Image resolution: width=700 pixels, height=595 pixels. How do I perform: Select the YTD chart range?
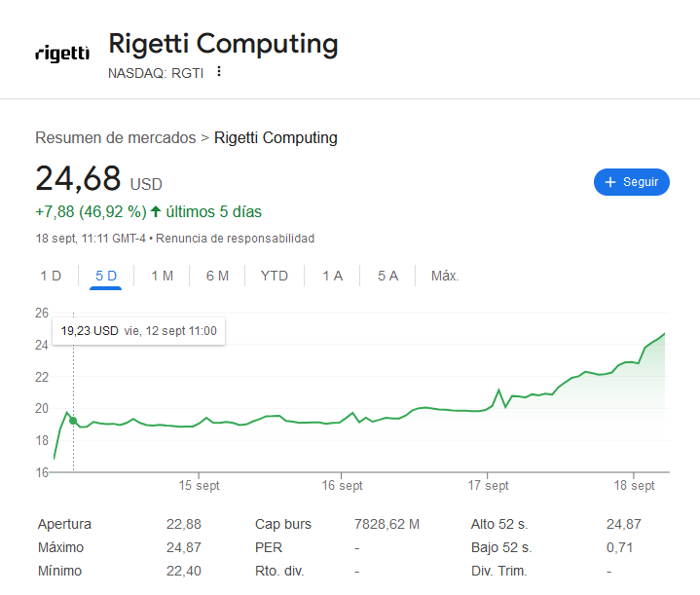click(x=275, y=276)
